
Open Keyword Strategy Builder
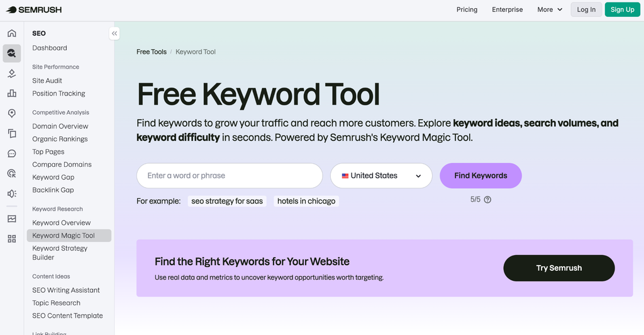pos(60,253)
